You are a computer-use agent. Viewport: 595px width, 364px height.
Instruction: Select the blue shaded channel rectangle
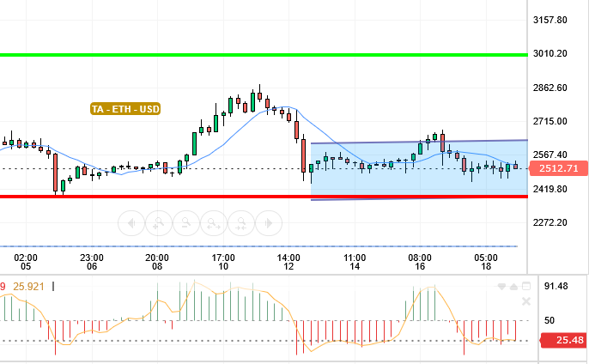click(x=419, y=170)
